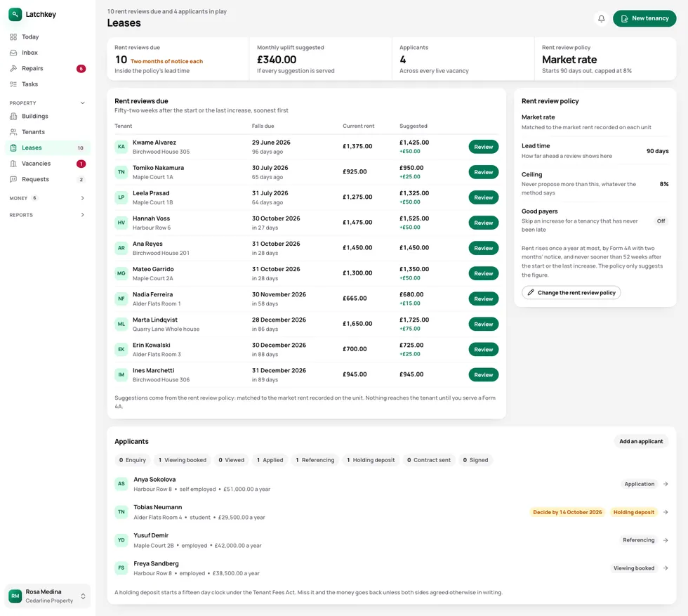Open Tobias Neumann's arrow icon
Screen dimensions: 688x616
coord(666,512)
